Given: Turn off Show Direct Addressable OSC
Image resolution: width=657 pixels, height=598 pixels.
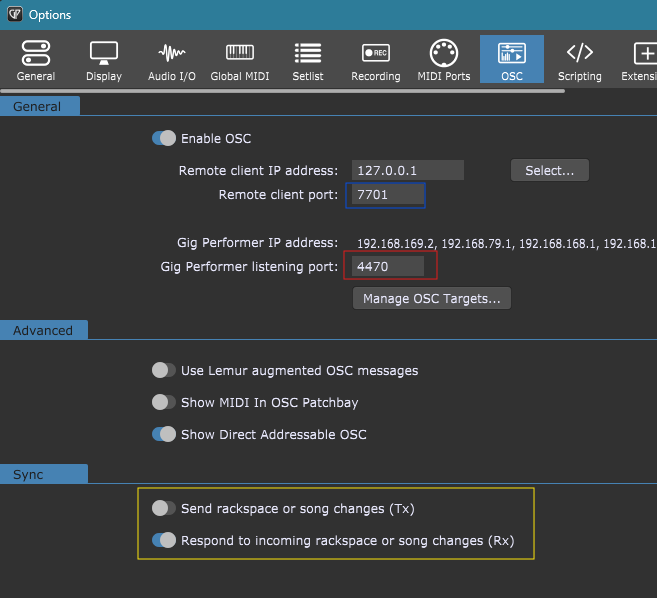Looking at the screenshot, I should coord(164,434).
